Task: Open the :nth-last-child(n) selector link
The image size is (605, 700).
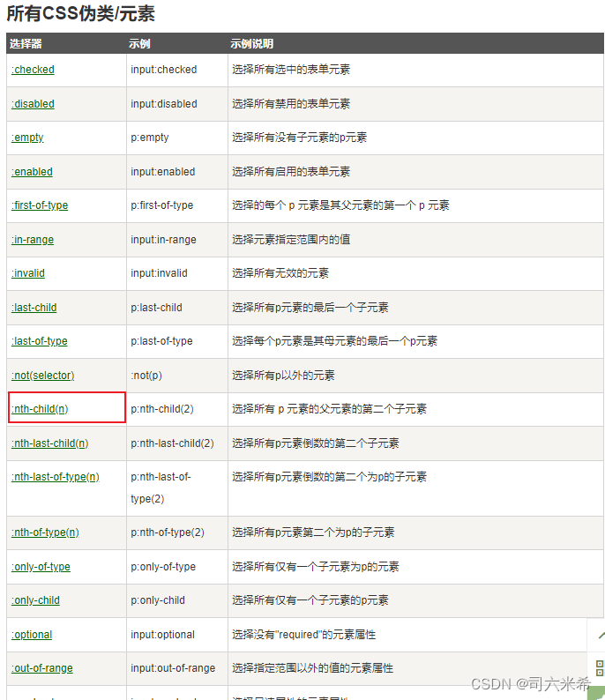Action: click(x=50, y=443)
